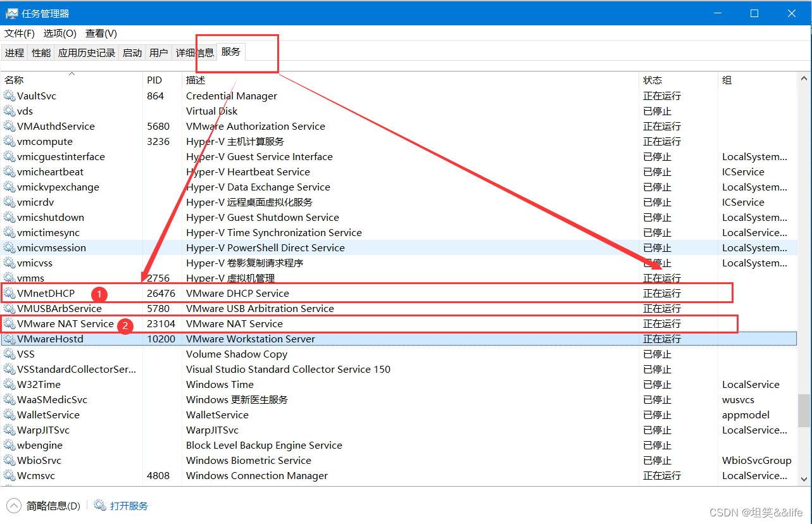Click description 'Credential Manager'

232,96
